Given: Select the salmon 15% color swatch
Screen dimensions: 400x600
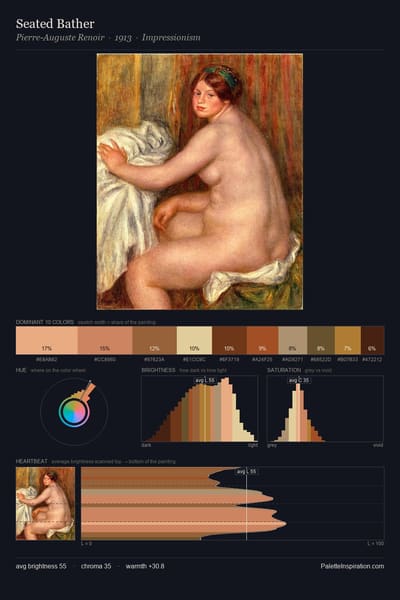Looking at the screenshot, I should pyautogui.click(x=105, y=340).
